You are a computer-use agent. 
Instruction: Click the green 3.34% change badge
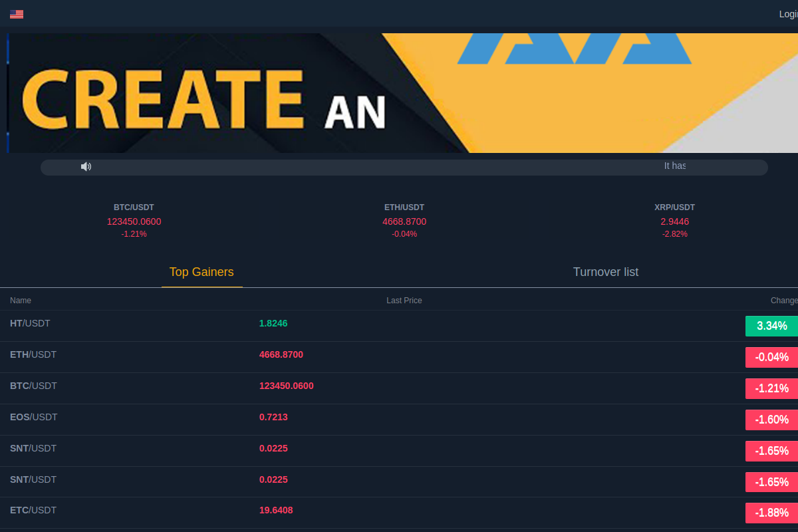(x=771, y=326)
